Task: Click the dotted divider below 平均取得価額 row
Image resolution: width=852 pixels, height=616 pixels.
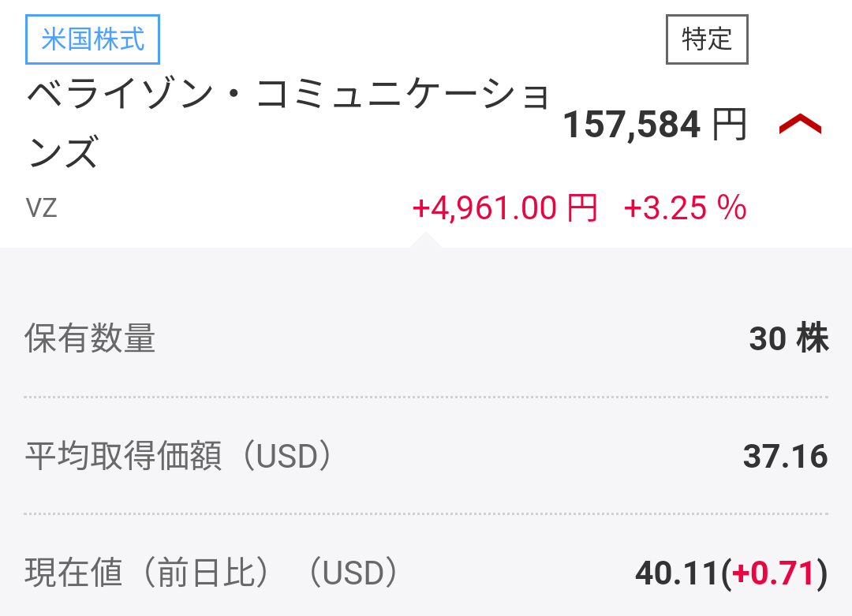Action: (x=426, y=513)
